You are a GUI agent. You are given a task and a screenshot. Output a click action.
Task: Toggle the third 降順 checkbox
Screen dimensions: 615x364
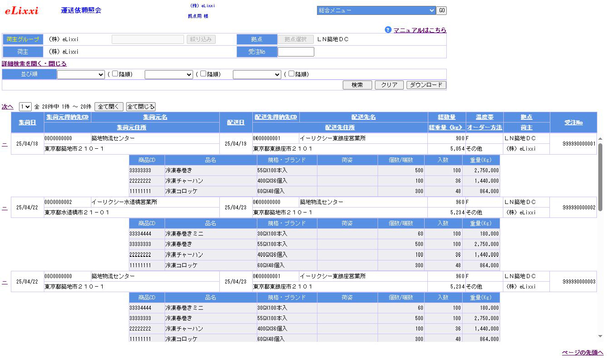pyautogui.click(x=292, y=74)
